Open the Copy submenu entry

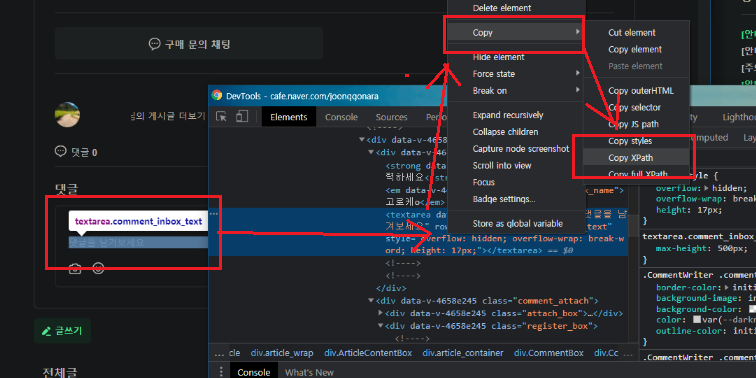coord(516,33)
